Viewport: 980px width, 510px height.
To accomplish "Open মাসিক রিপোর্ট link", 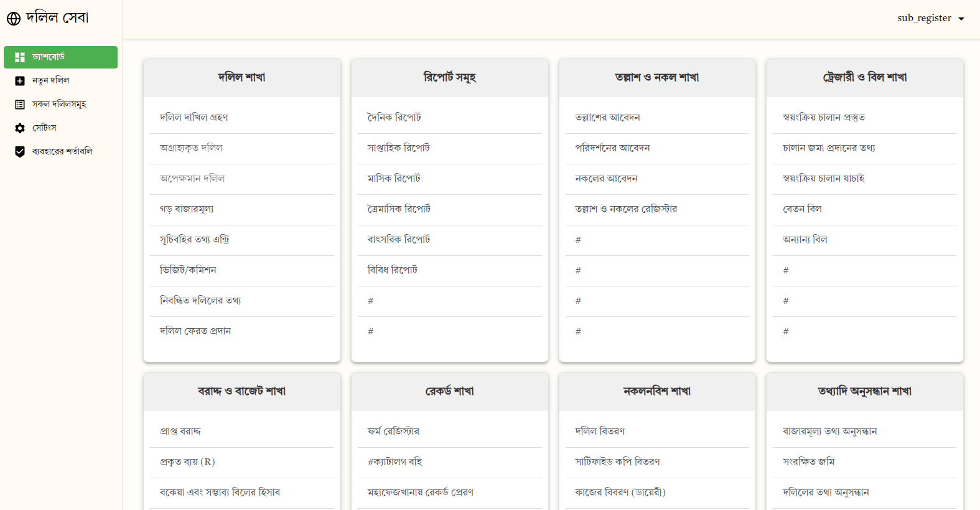I will (394, 179).
